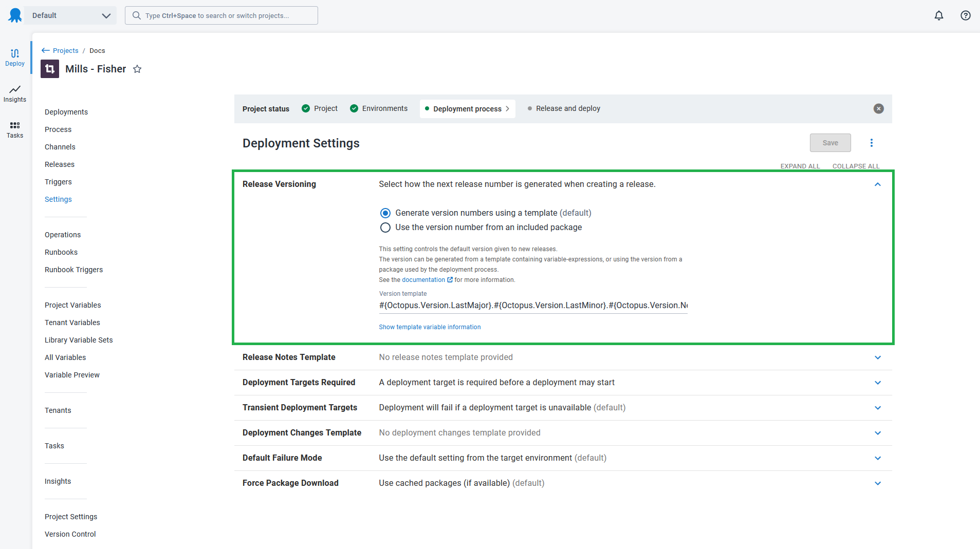Open the help menu
Viewport: 980px width, 549px height.
point(966,15)
